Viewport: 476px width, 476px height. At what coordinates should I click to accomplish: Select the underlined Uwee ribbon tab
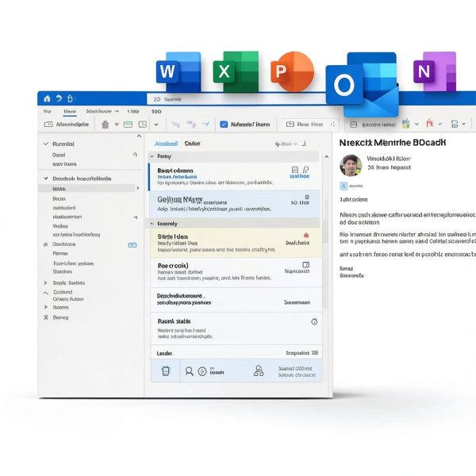pyautogui.click(x=70, y=111)
